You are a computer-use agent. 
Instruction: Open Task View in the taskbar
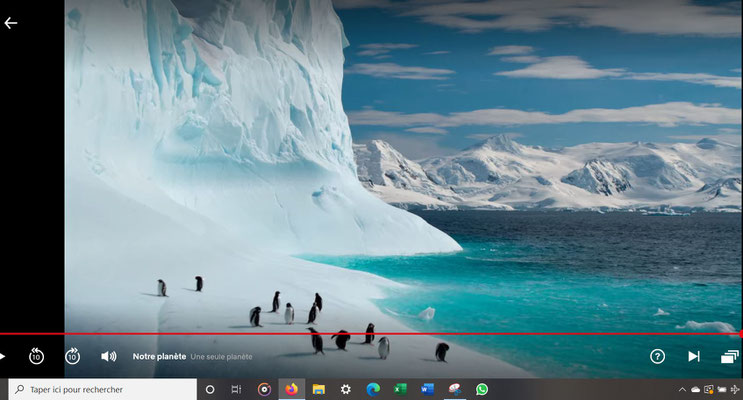click(x=236, y=390)
